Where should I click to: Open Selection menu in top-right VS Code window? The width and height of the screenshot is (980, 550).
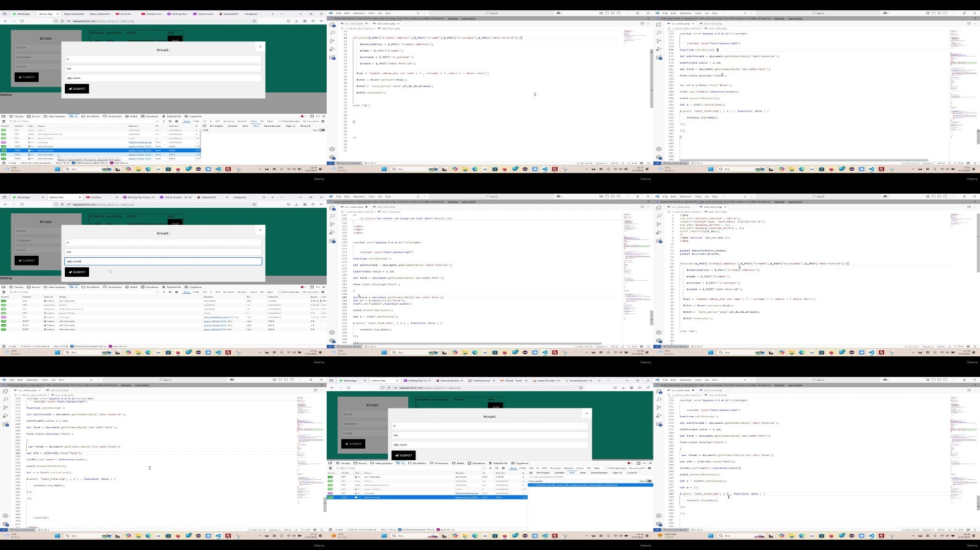685,13
